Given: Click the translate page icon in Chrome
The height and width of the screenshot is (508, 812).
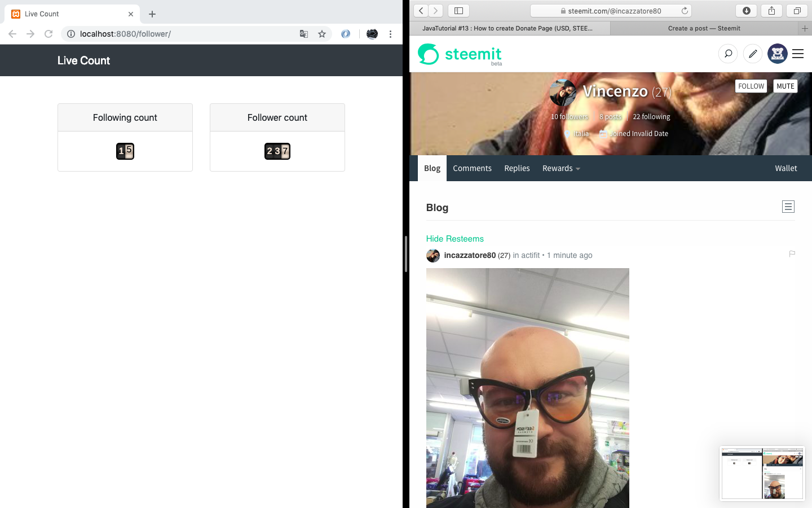Looking at the screenshot, I should click(304, 34).
